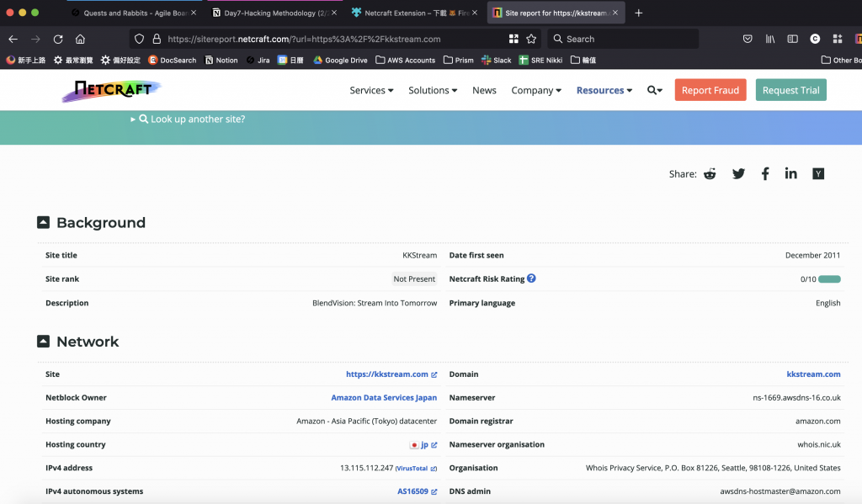Open VirusTotal link for IPv4 address
This screenshot has height=504, width=862.
click(x=416, y=469)
